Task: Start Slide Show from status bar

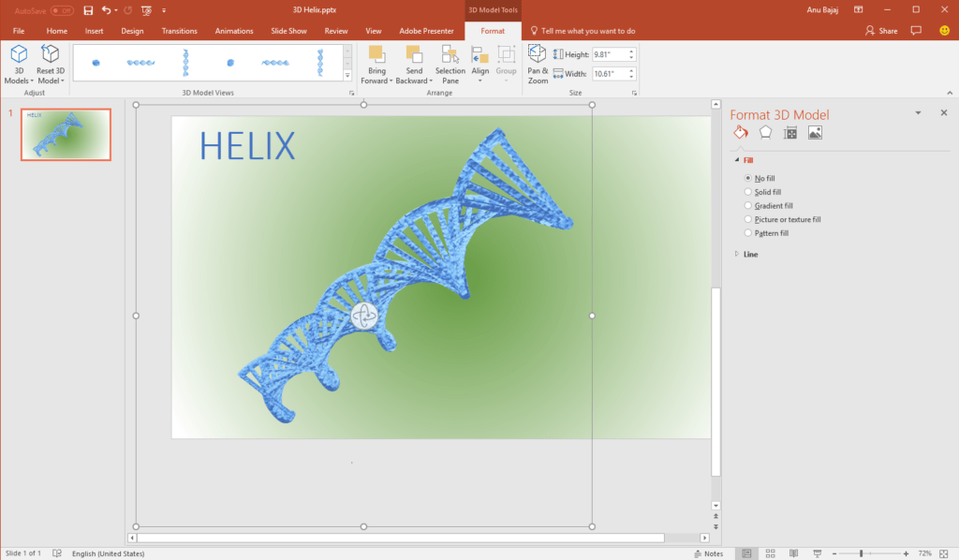Action: point(817,553)
